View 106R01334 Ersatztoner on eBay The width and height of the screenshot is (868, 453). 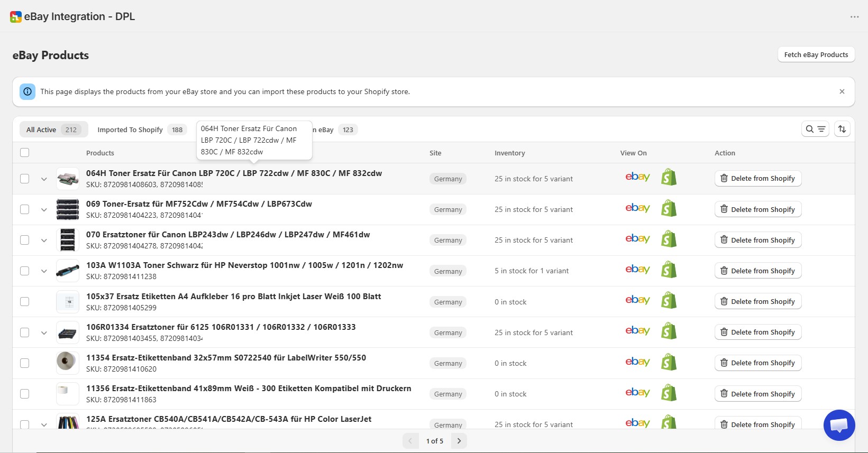pos(637,331)
